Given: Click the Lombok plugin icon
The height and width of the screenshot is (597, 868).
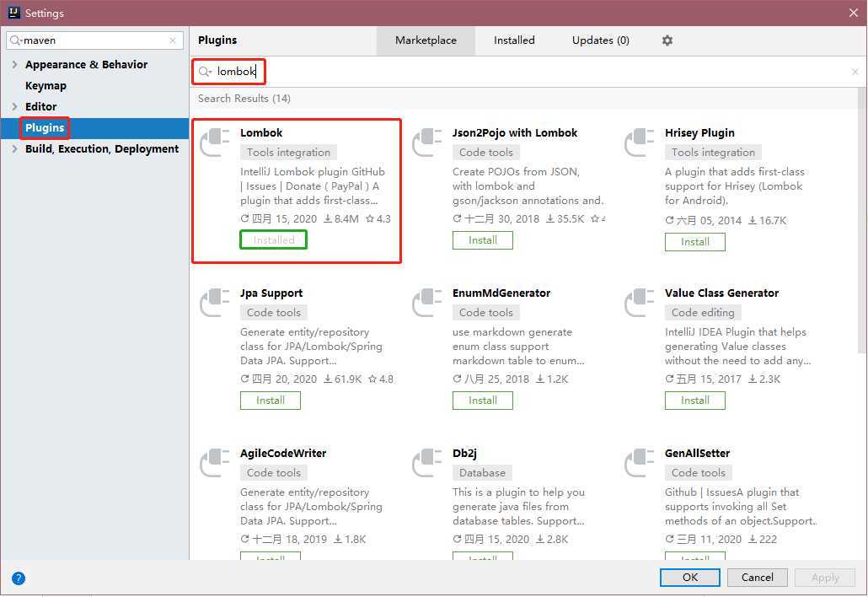Looking at the screenshot, I should [215, 143].
